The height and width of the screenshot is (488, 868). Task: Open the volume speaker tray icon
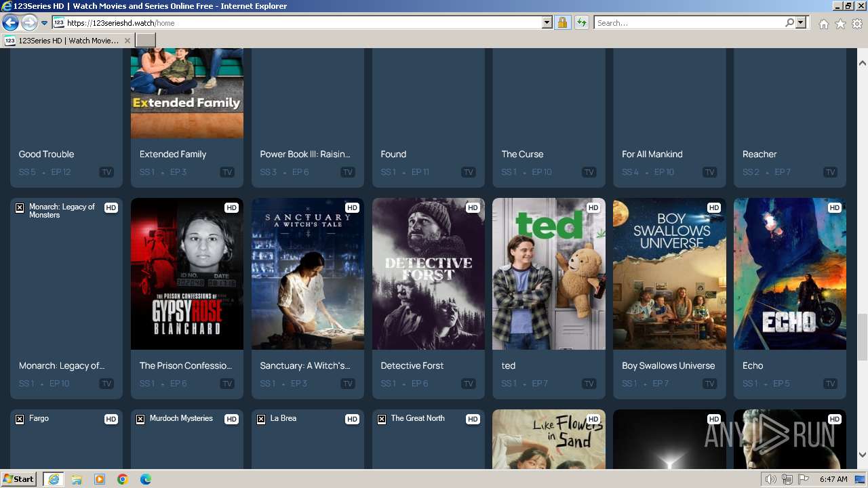771,479
